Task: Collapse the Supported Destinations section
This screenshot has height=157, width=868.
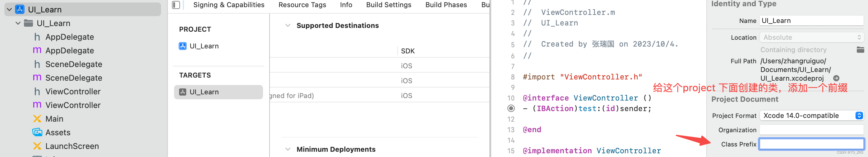Action: [288, 25]
